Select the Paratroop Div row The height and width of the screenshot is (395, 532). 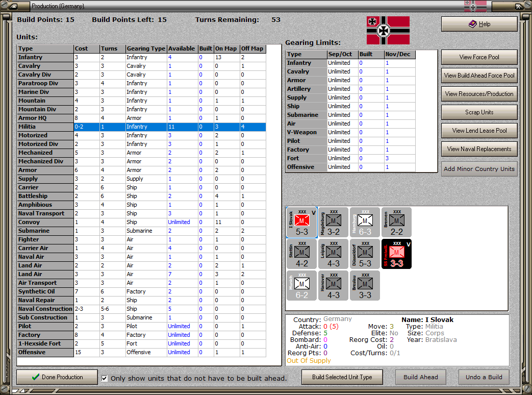[141, 84]
